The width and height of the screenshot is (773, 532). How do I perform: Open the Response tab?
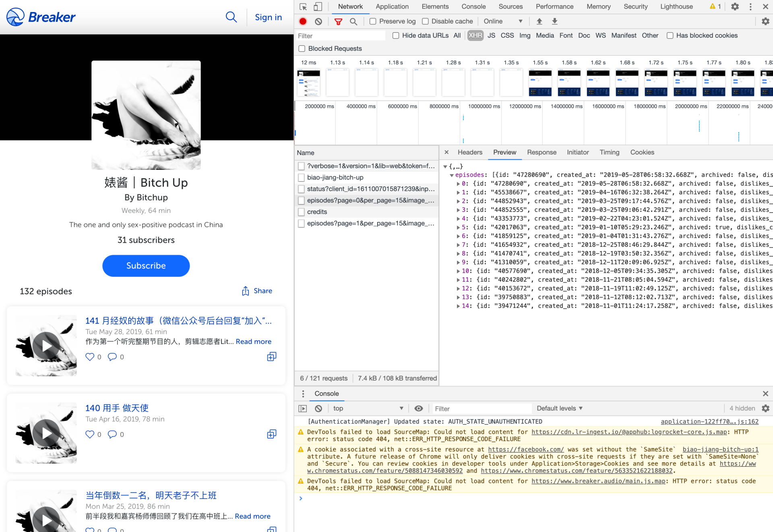pyautogui.click(x=542, y=152)
